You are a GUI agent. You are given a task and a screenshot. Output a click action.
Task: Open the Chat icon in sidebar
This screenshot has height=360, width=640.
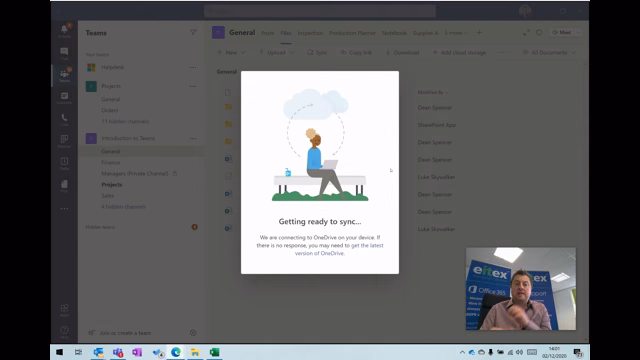pyautogui.click(x=64, y=53)
